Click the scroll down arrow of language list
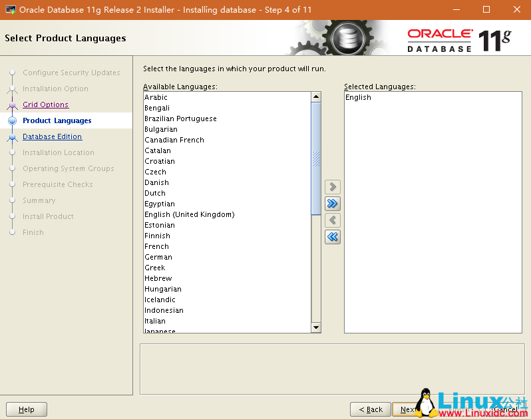531x420 pixels. tap(316, 327)
